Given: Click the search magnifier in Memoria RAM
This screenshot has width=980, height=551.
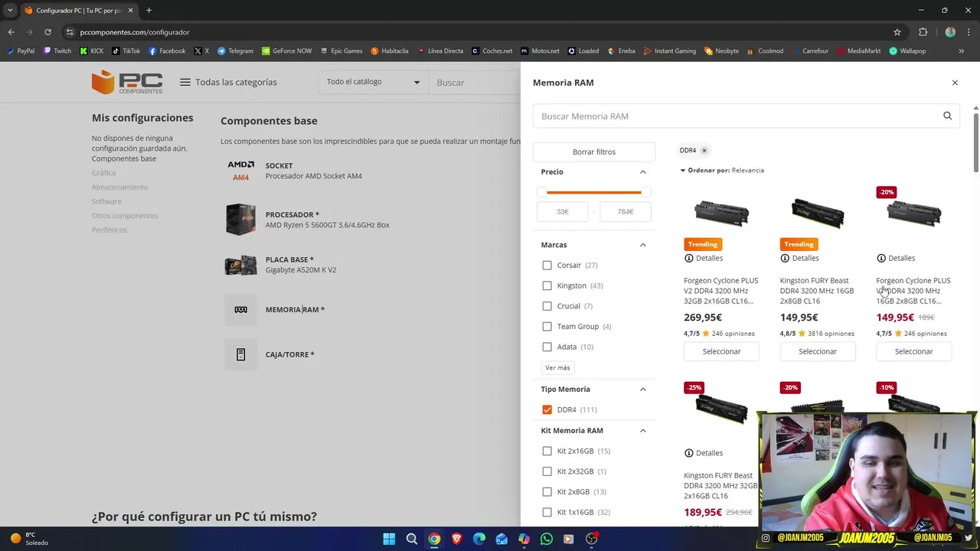Looking at the screenshot, I should 947,116.
